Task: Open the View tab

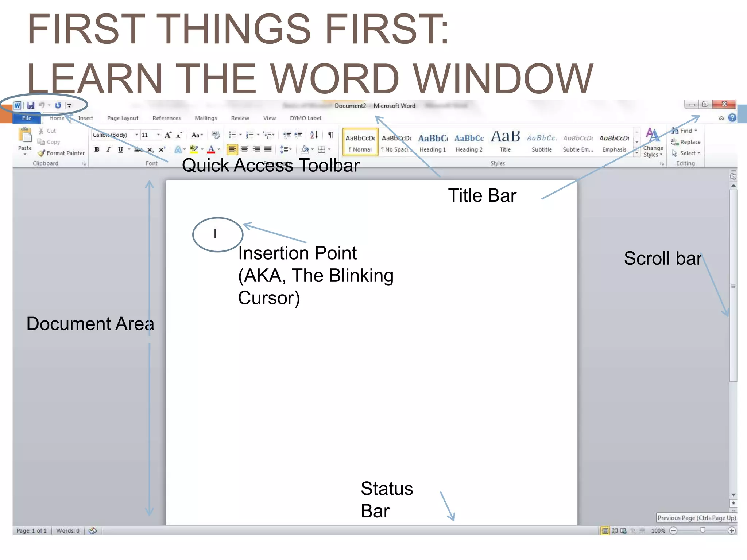Action: [270, 118]
